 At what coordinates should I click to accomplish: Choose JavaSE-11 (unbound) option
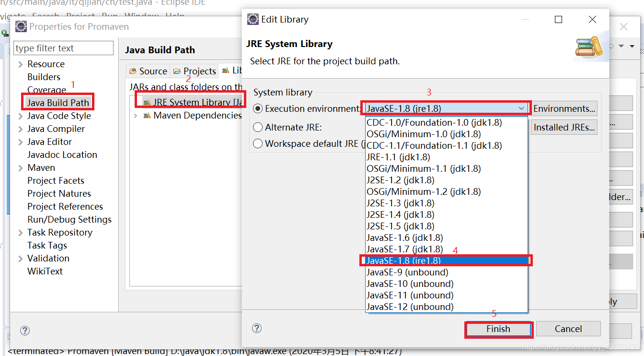pyautogui.click(x=447, y=295)
